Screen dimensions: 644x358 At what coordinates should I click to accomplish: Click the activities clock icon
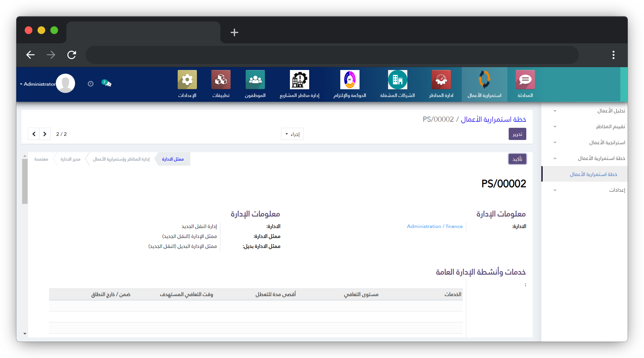[90, 84]
